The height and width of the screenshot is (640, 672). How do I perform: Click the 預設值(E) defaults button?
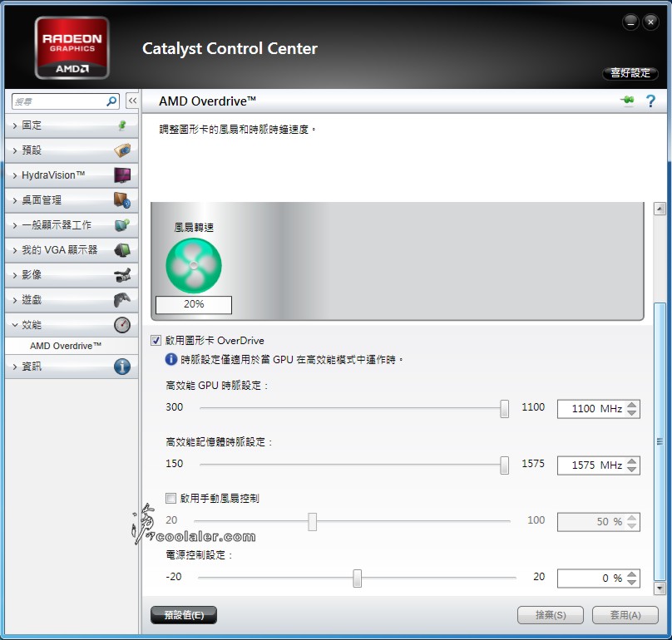coord(184,615)
